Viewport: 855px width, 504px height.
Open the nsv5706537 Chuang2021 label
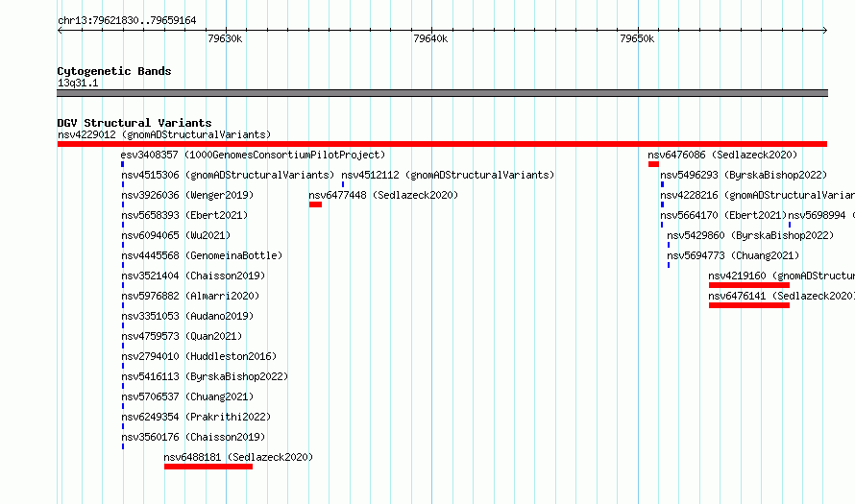187,396
